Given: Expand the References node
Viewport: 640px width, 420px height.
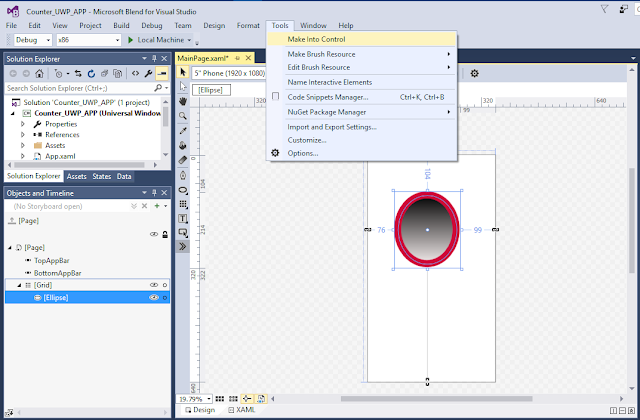Looking at the screenshot, I should [23, 135].
